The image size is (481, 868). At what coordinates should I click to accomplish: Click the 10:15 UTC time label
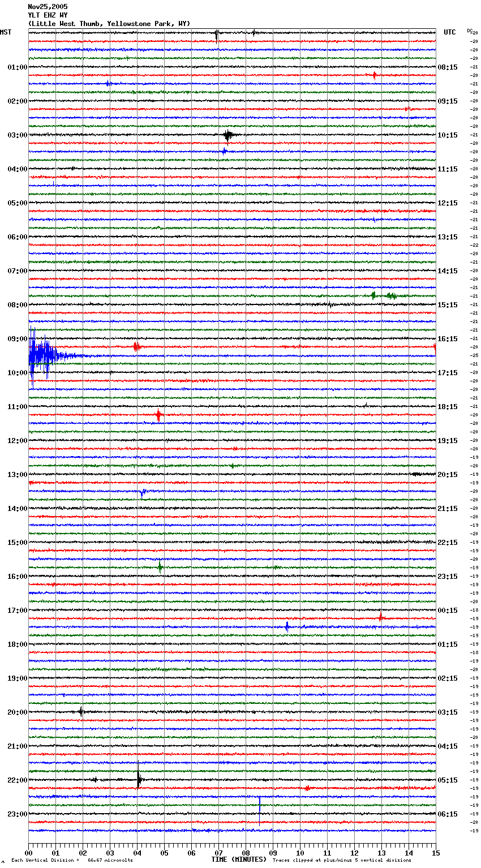point(448,135)
